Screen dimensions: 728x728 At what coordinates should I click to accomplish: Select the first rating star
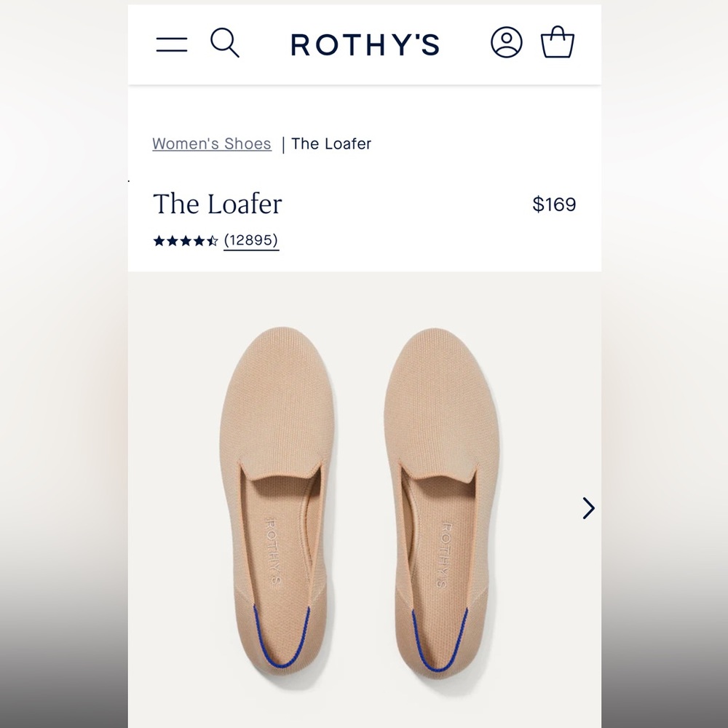(x=158, y=240)
